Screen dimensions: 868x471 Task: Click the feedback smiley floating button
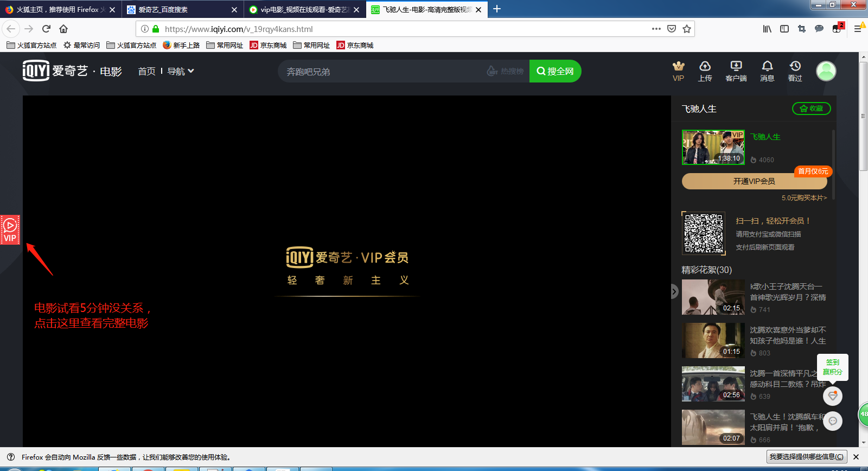pos(833,421)
